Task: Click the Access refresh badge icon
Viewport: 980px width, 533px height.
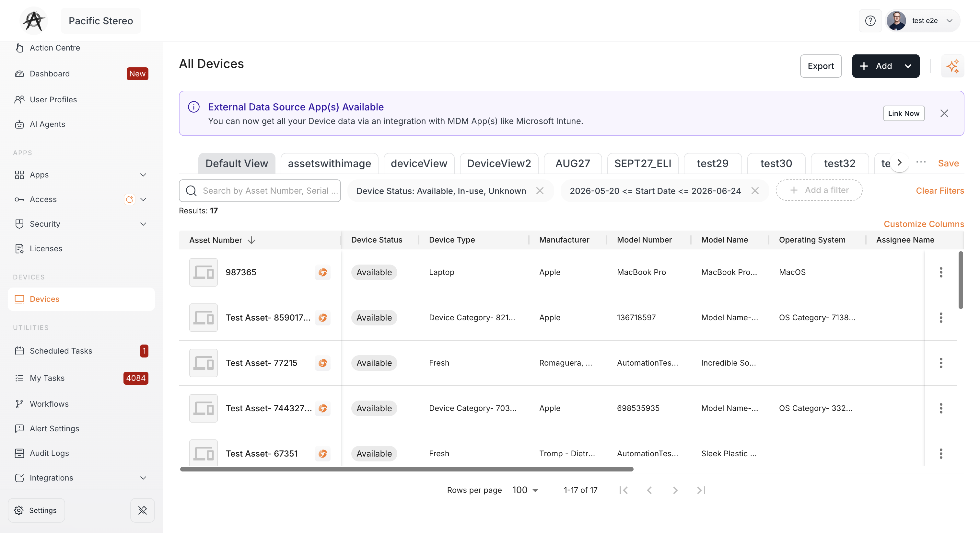Action: (130, 199)
